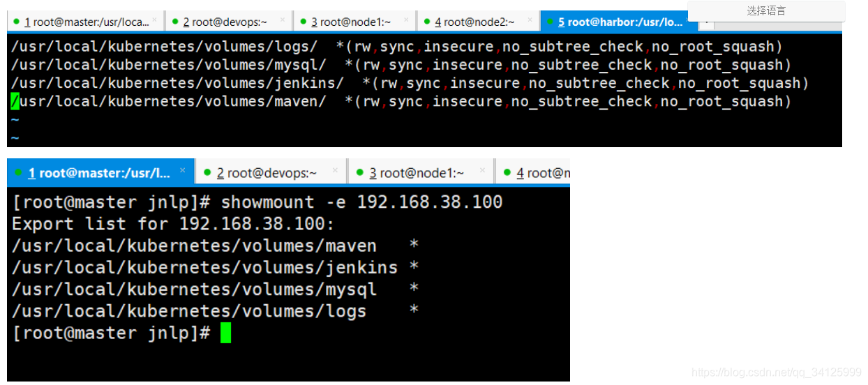
Task: Click the green status dot on upper root@devops tab
Action: [174, 22]
